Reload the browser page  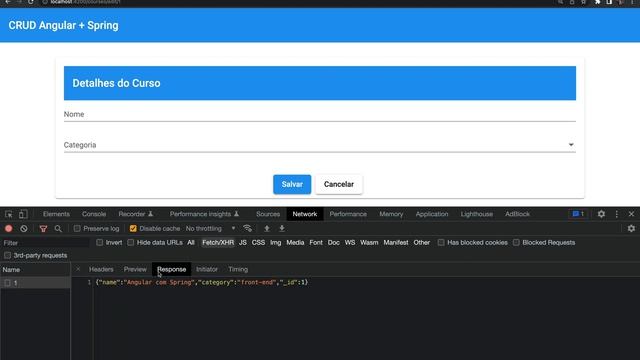point(31,2)
